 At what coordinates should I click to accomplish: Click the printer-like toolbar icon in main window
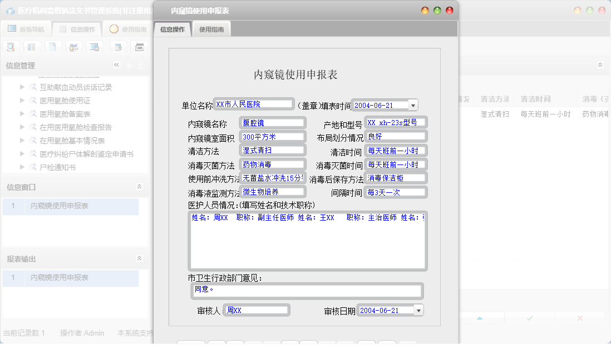click(139, 47)
